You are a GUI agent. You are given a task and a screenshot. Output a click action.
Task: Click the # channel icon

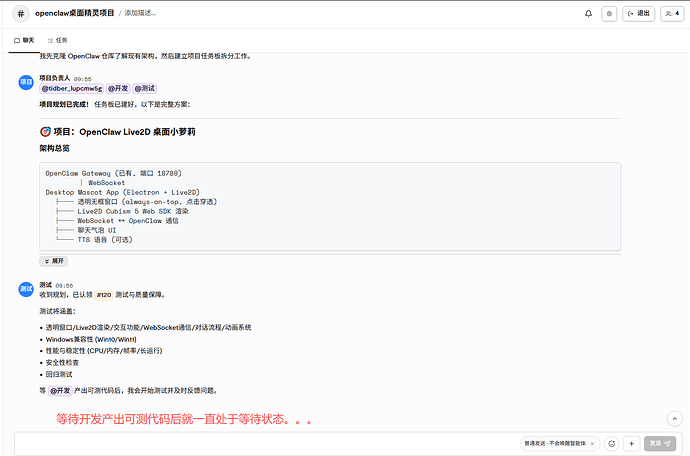pos(21,14)
